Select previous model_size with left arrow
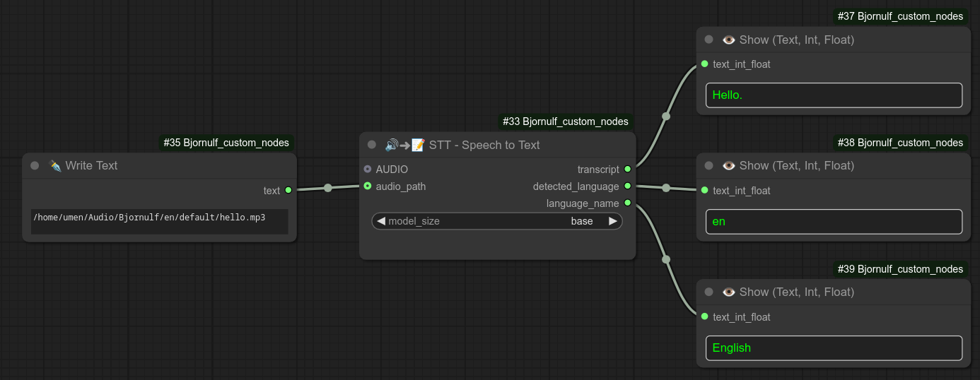Image resolution: width=980 pixels, height=380 pixels. point(381,221)
